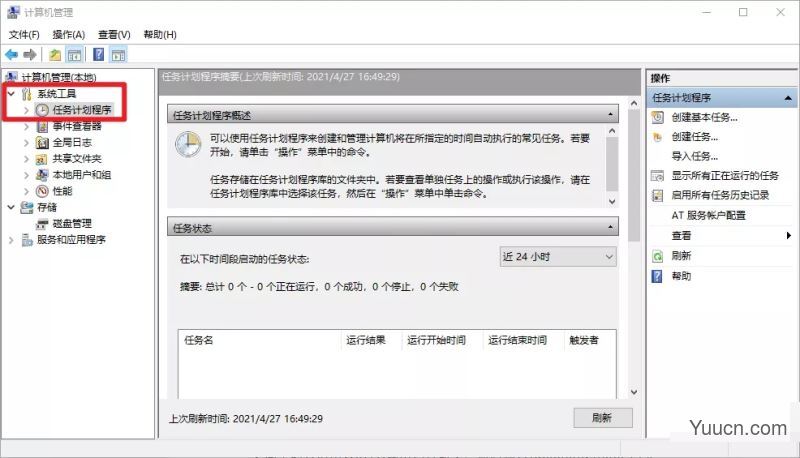Click the Back arrow toolbar icon
Viewport: 800px width, 458px height.
pos(11,55)
